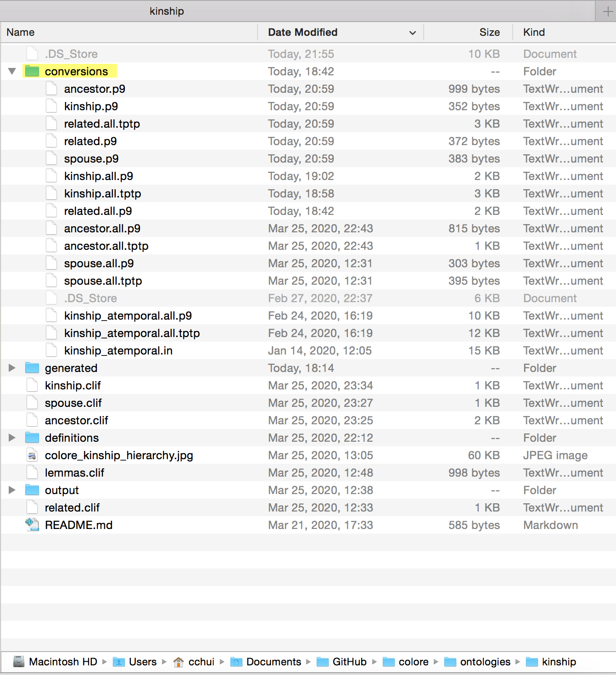The image size is (616, 675).
Task: Go to GitHub in the path bar
Action: point(349,662)
